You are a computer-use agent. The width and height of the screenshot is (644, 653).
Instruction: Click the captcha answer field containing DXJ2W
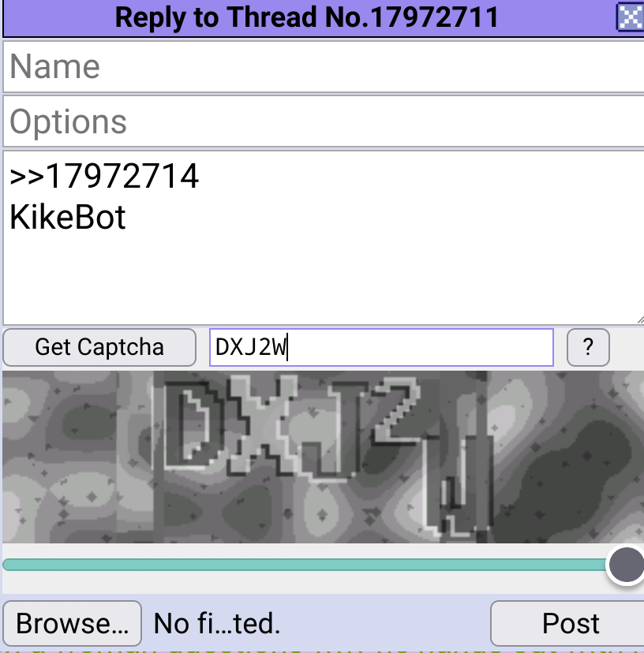coord(381,347)
